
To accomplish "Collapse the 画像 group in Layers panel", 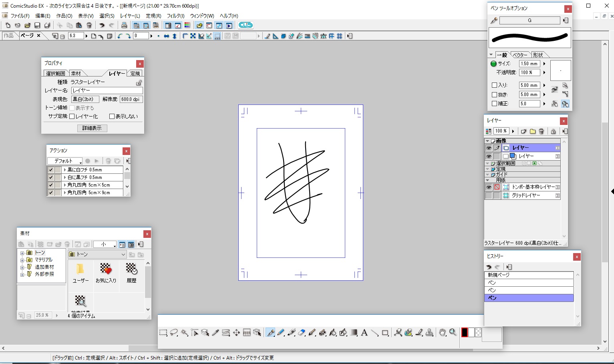I will tap(487, 141).
